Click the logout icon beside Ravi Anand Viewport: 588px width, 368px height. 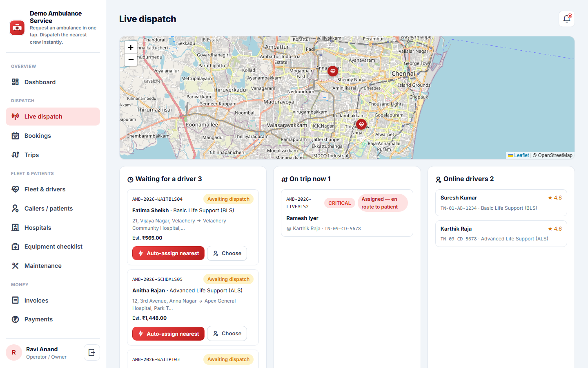click(x=92, y=352)
